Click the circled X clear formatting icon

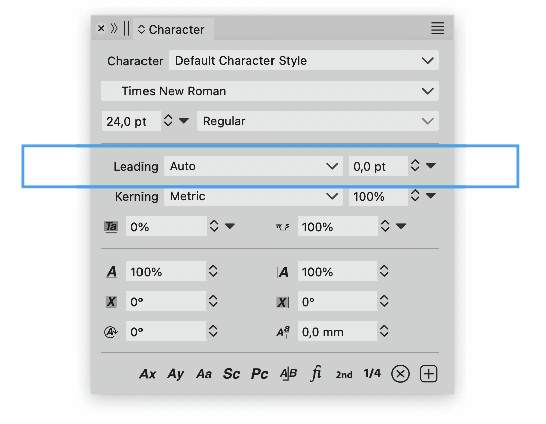[400, 374]
